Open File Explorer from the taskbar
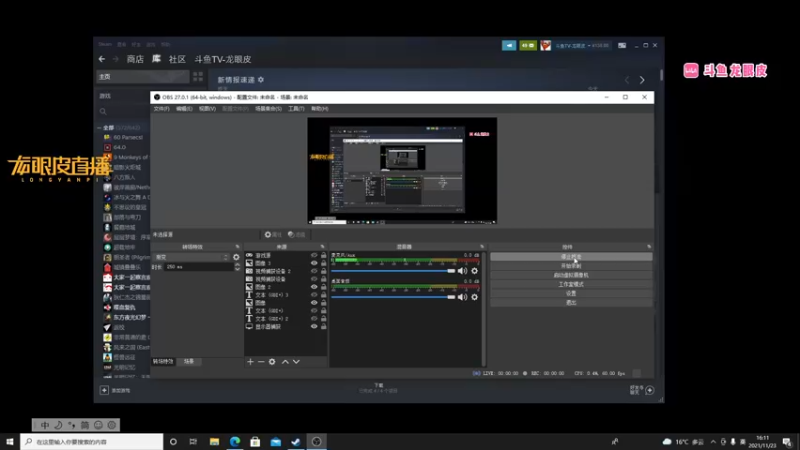Screen dimensions: 800x450 [x=214, y=442]
